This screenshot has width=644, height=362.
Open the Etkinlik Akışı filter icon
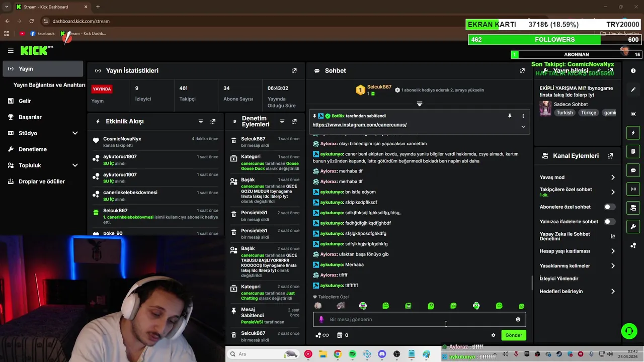[x=201, y=122]
